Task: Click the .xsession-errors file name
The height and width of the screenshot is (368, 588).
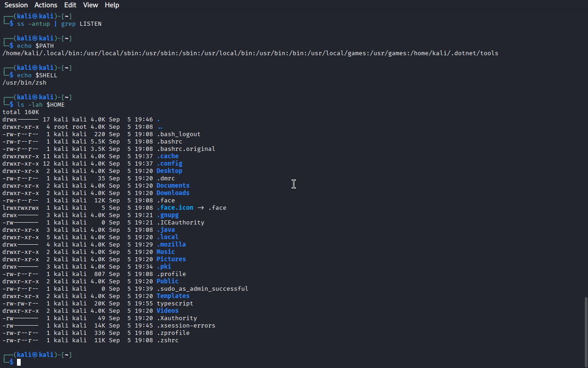Action: click(x=186, y=325)
